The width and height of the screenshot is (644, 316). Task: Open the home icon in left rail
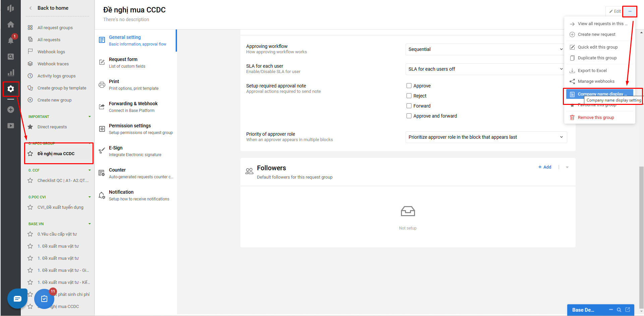pyautogui.click(x=11, y=24)
